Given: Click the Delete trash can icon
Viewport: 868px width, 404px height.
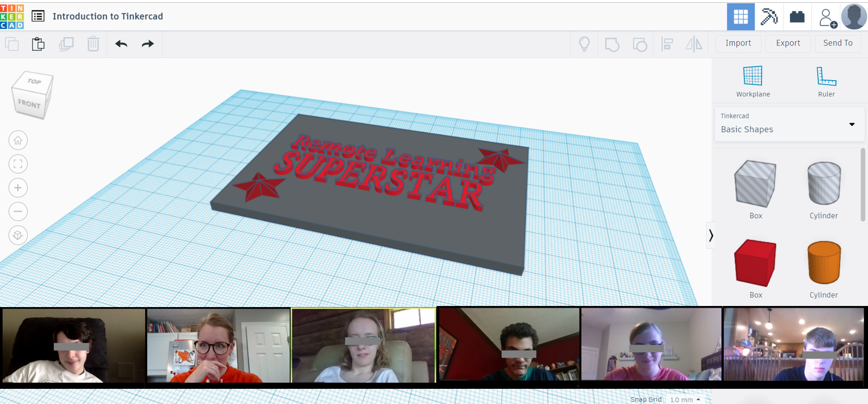Looking at the screenshot, I should click(x=93, y=44).
